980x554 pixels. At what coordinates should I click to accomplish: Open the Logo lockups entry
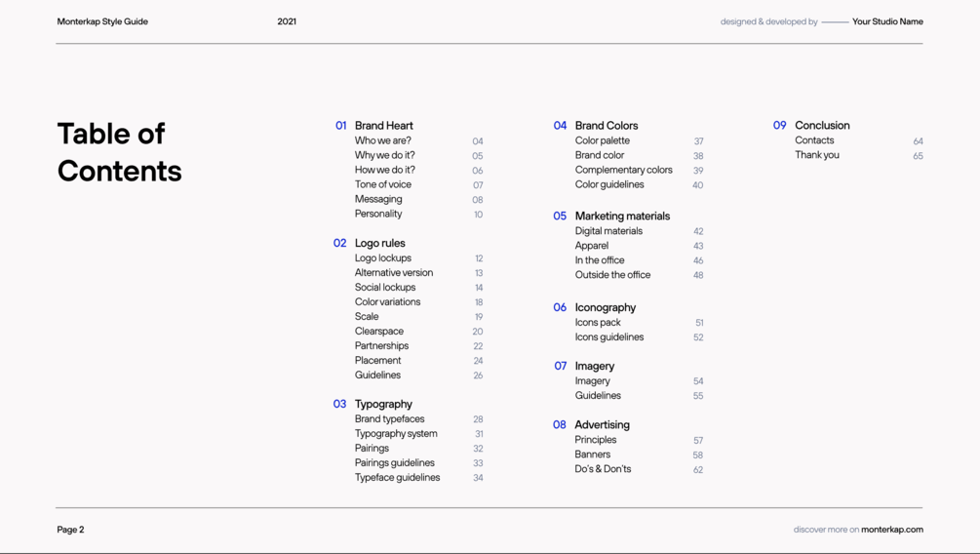(x=382, y=258)
